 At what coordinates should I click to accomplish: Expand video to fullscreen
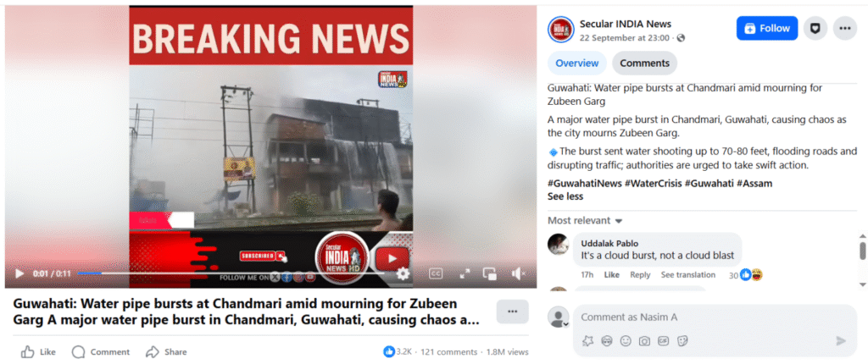pos(465,273)
